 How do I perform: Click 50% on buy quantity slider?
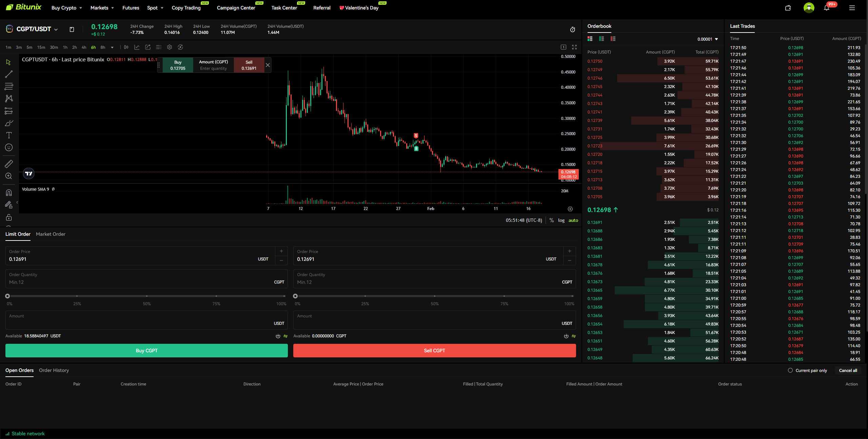(146, 296)
